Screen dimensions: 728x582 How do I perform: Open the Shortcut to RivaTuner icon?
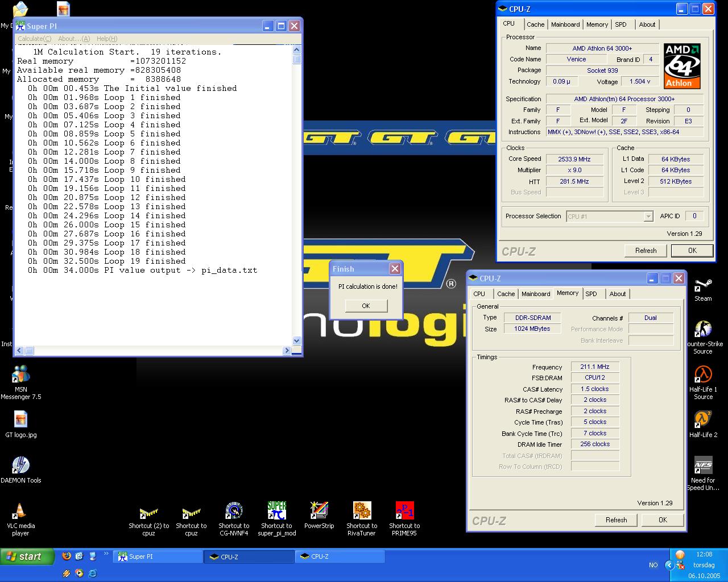click(x=362, y=519)
